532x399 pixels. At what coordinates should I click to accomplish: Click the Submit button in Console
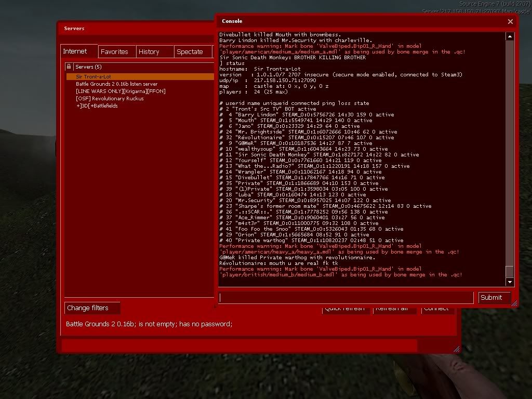495,298
